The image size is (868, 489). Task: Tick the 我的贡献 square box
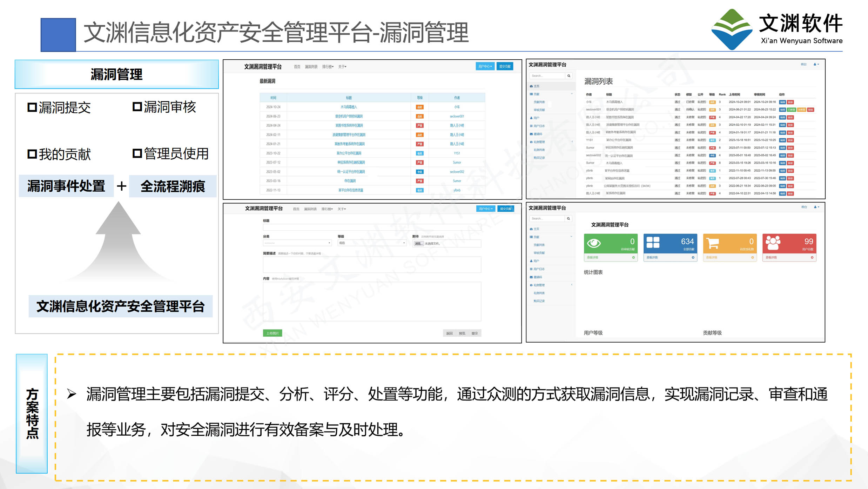[x=32, y=154]
